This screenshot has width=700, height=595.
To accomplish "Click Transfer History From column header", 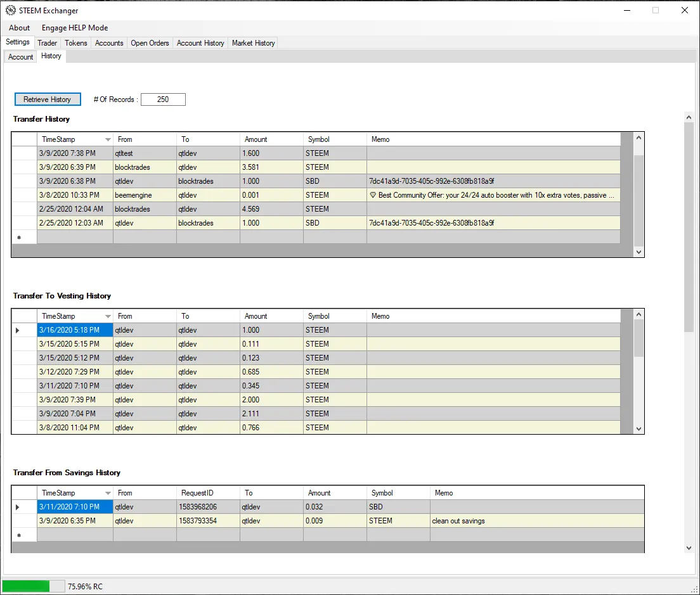I will (x=145, y=139).
